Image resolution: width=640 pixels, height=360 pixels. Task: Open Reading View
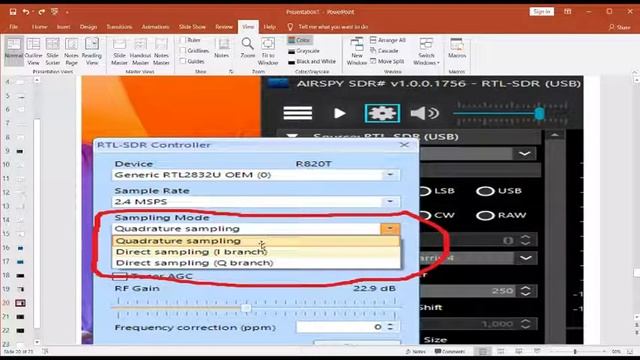click(92, 51)
